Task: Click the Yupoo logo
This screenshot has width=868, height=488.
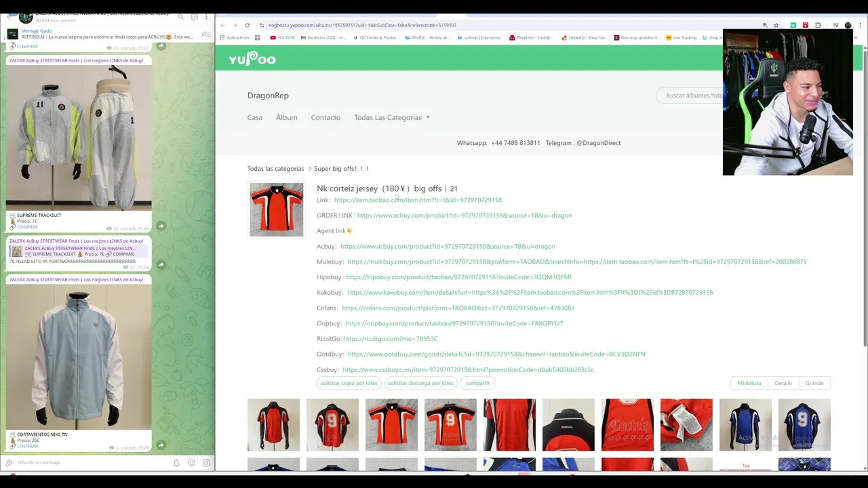Action: tap(252, 59)
